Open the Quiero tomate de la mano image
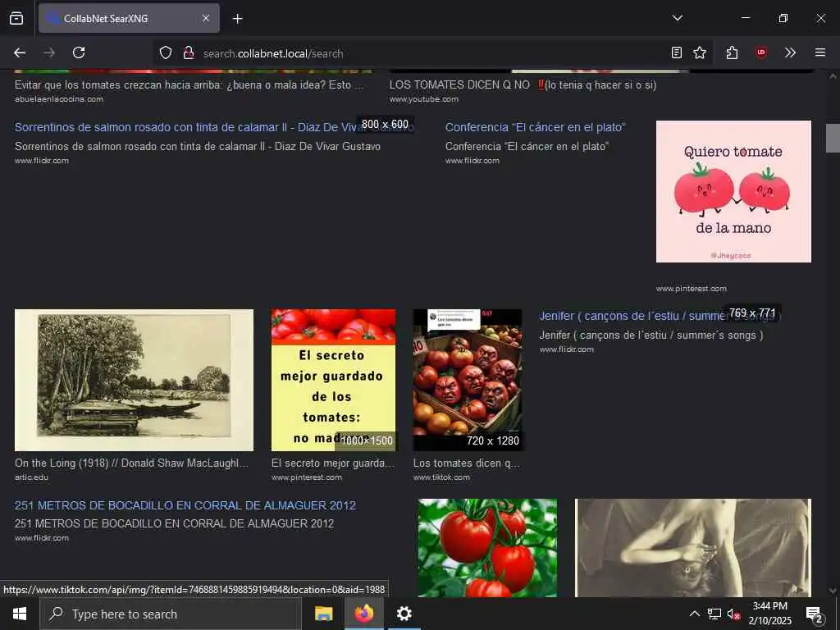The image size is (840, 630). click(733, 191)
